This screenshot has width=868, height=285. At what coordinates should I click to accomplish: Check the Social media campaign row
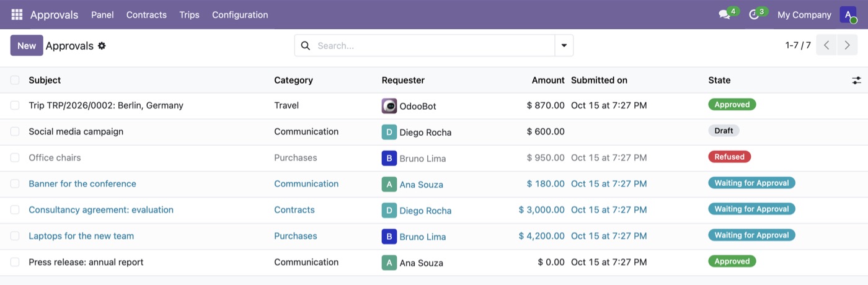click(15, 131)
